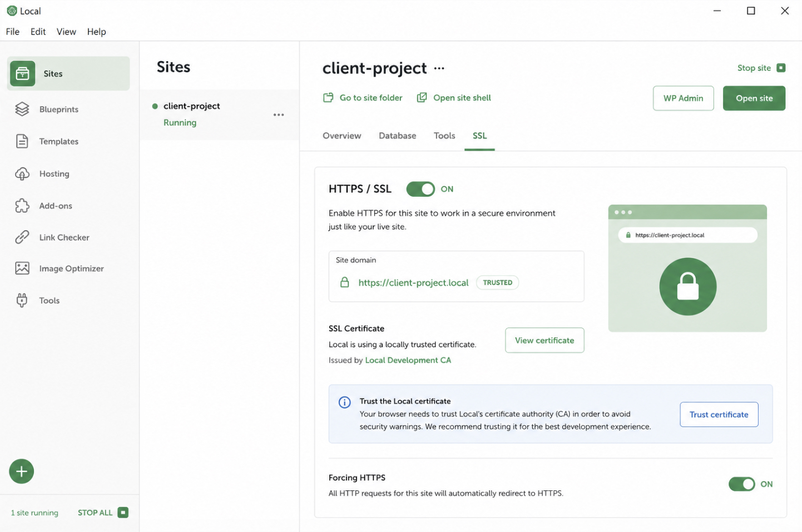The height and width of the screenshot is (532, 802).
Task: Click the Tools plug icon in sidebar
Action: click(x=22, y=300)
